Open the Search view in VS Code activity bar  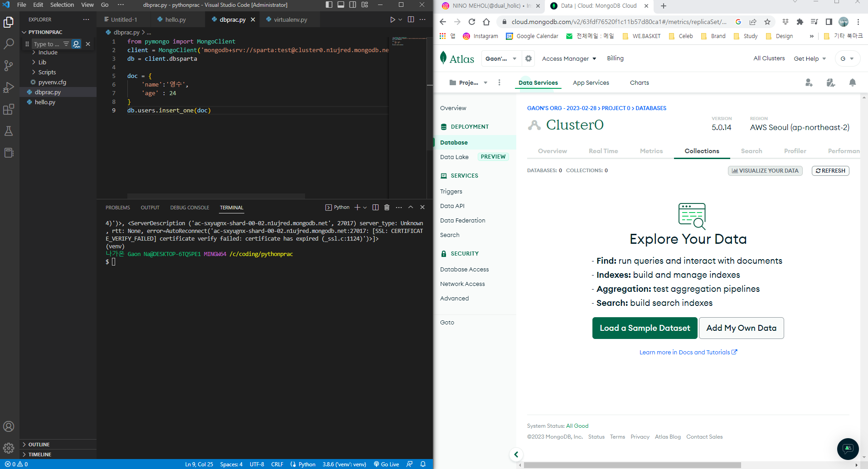pyautogui.click(x=9, y=44)
